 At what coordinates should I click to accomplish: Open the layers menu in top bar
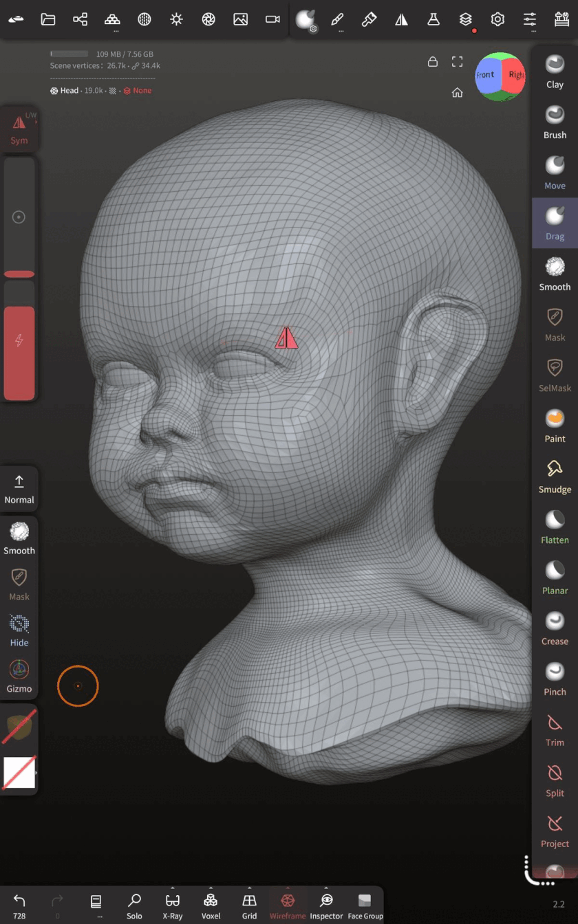point(466,19)
